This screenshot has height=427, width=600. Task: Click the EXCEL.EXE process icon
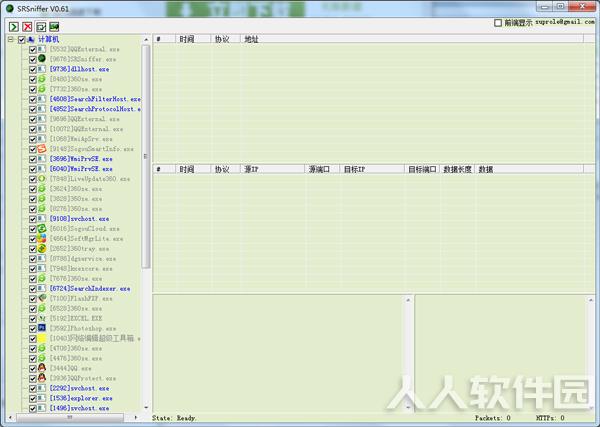[42, 318]
